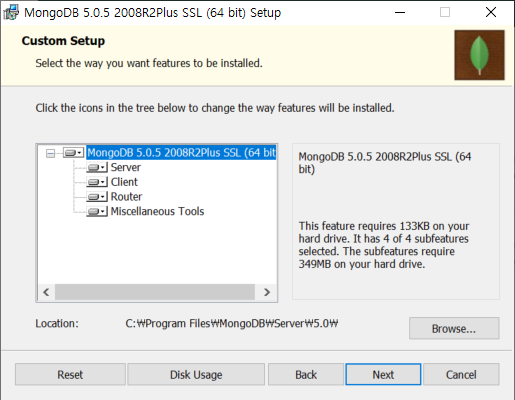Select the Client tree item
The image size is (515, 400).
click(x=124, y=182)
